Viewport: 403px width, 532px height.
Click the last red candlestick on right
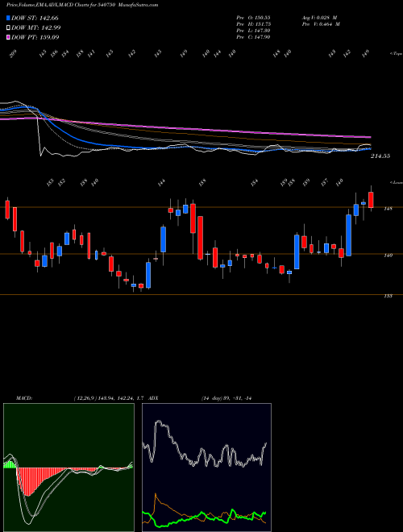tap(371, 200)
